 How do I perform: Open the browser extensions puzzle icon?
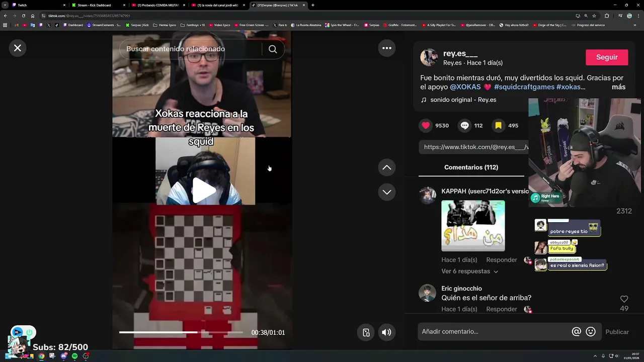[607, 16]
